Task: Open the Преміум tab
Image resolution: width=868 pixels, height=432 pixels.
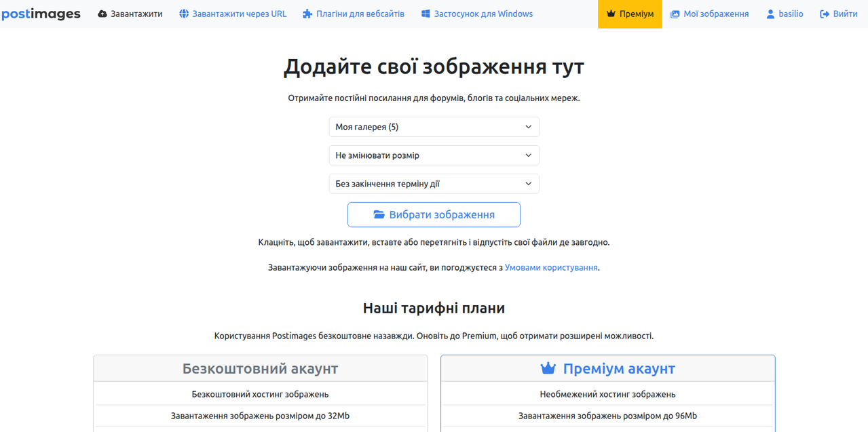Action: point(630,14)
